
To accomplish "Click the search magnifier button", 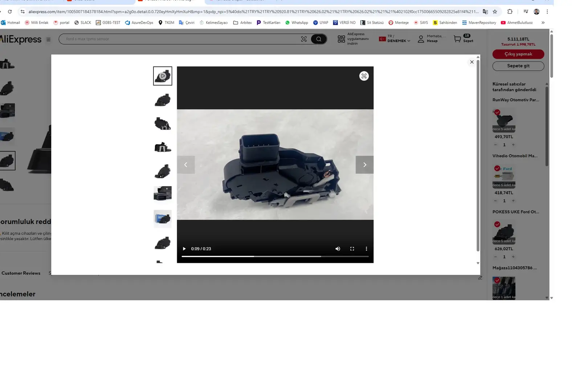I will click(x=318, y=39).
